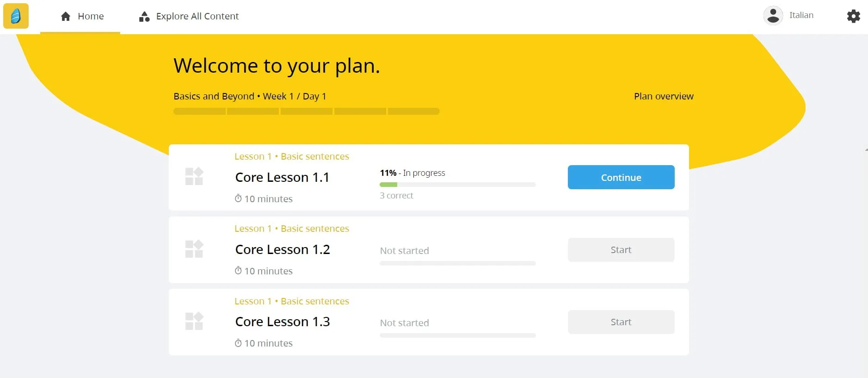Click the Core Lesson 1.1 puzzle icon
868x378 pixels.
tap(194, 176)
